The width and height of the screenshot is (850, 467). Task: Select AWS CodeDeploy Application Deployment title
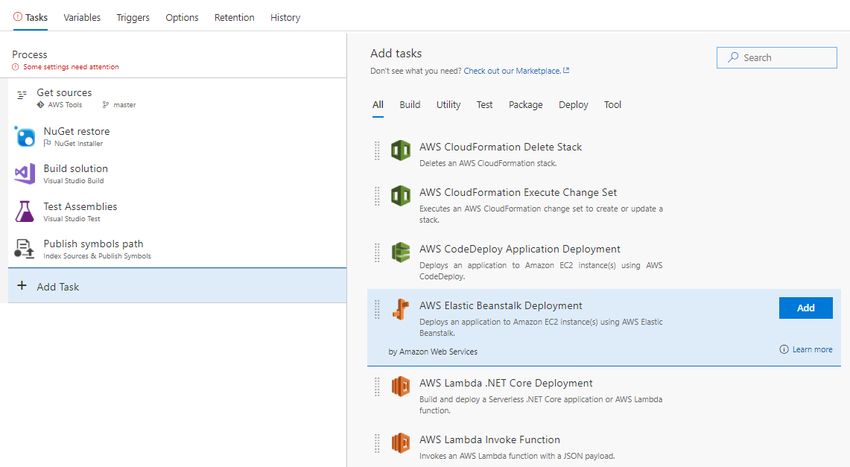tap(519, 249)
